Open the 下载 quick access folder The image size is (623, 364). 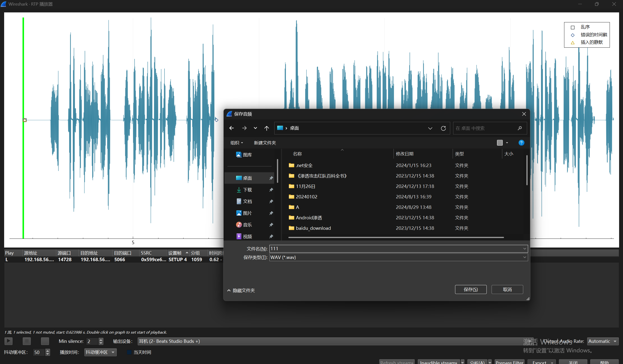pyautogui.click(x=247, y=190)
